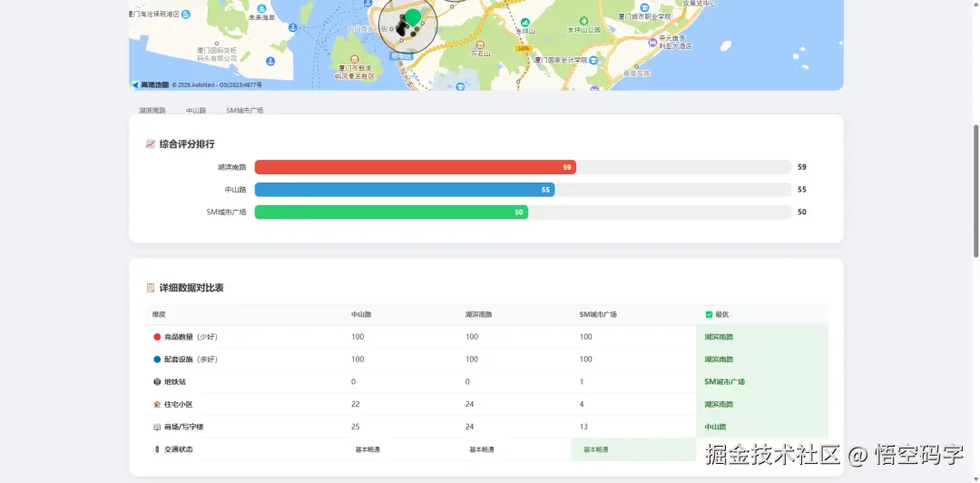Click SM城市广场 value 13 in 商场/写字楼 row

point(583,427)
